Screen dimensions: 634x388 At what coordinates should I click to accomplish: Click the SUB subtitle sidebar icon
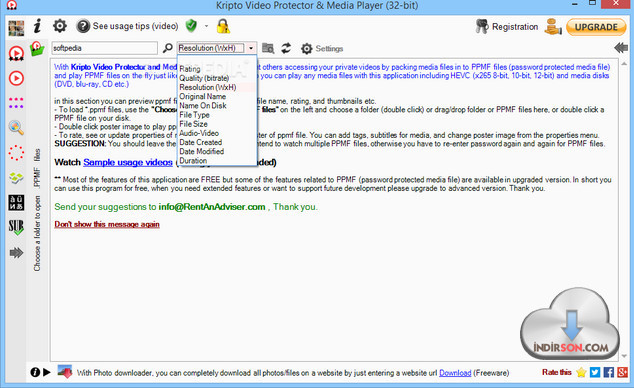click(16, 228)
